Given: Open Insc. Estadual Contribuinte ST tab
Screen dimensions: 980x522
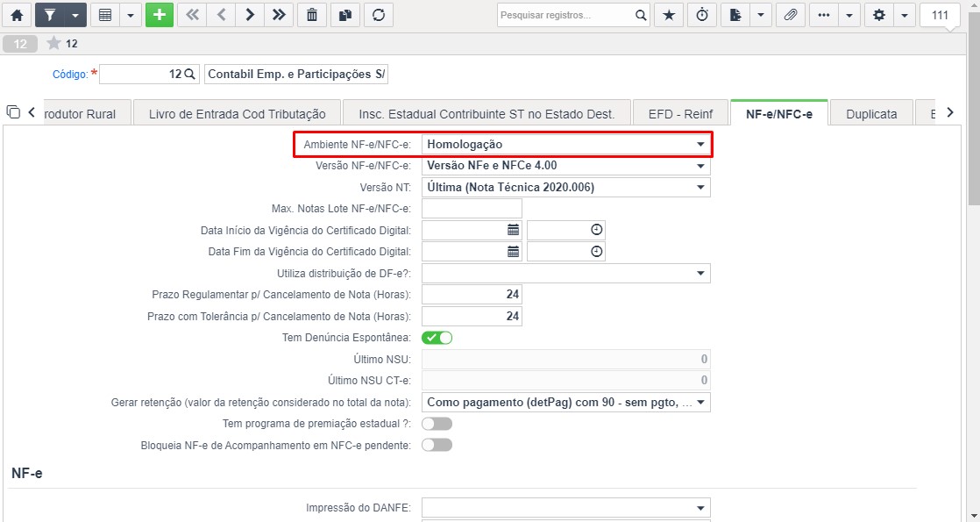Looking at the screenshot, I should point(486,114).
